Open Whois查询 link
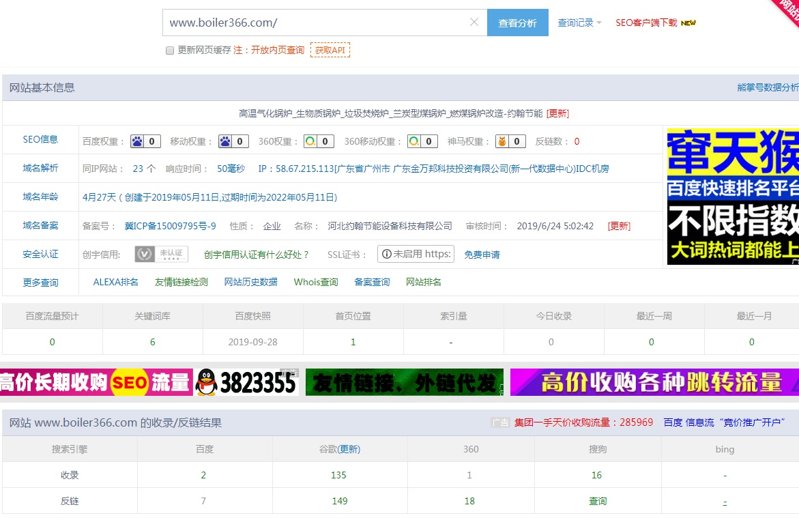Image resolution: width=799 pixels, height=518 pixels. [316, 282]
